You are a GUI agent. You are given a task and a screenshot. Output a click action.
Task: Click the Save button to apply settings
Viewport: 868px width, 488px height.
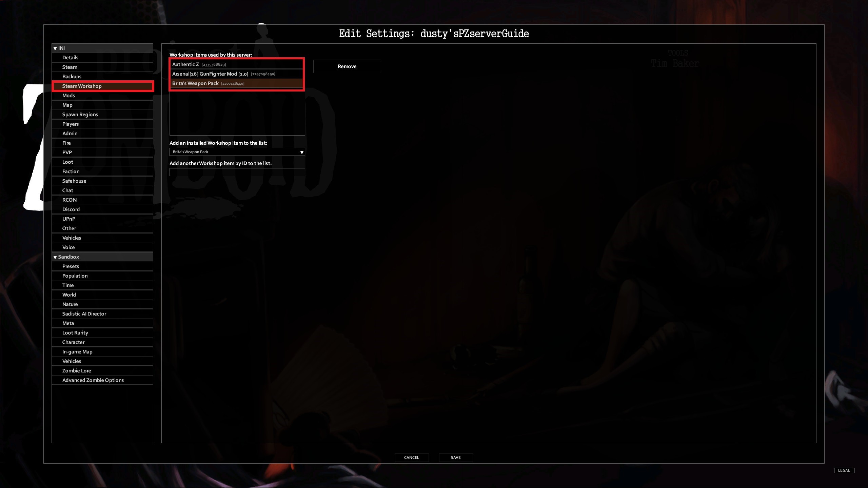click(455, 457)
